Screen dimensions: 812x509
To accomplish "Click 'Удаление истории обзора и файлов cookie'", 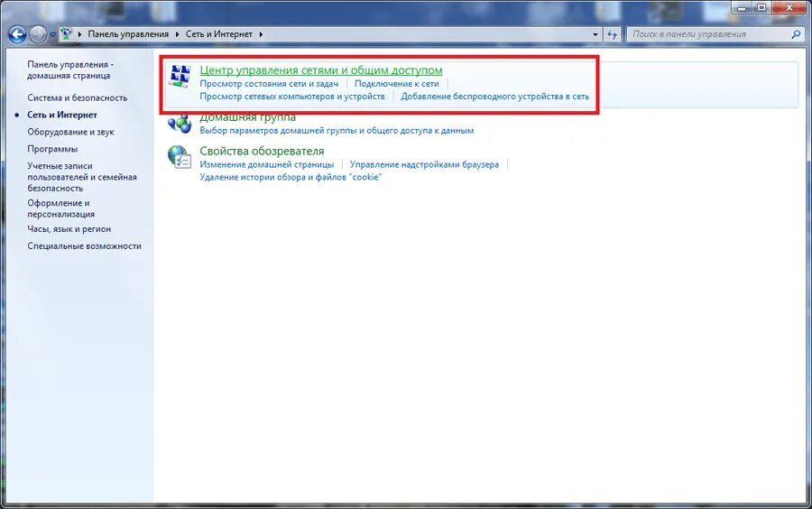I will (291, 177).
